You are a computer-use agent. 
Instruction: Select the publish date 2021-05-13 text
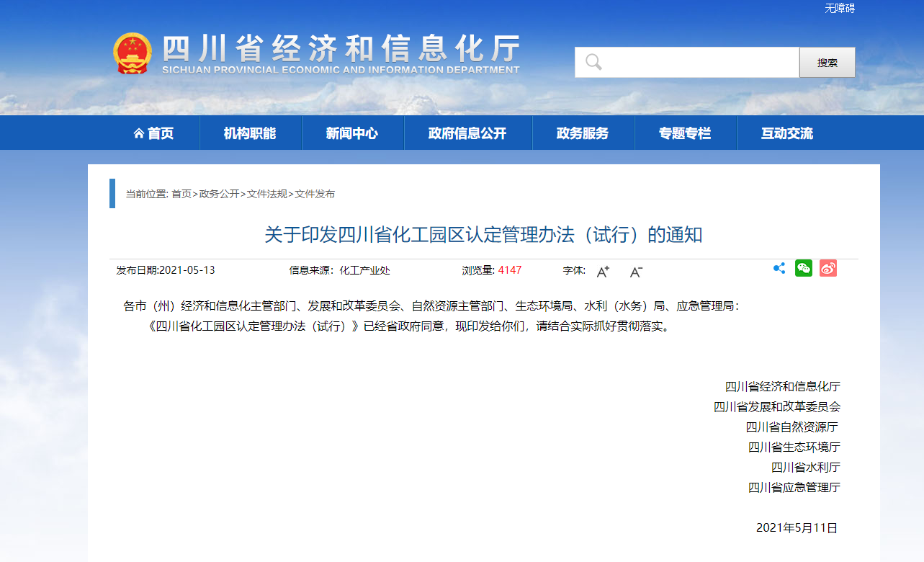tap(187, 270)
